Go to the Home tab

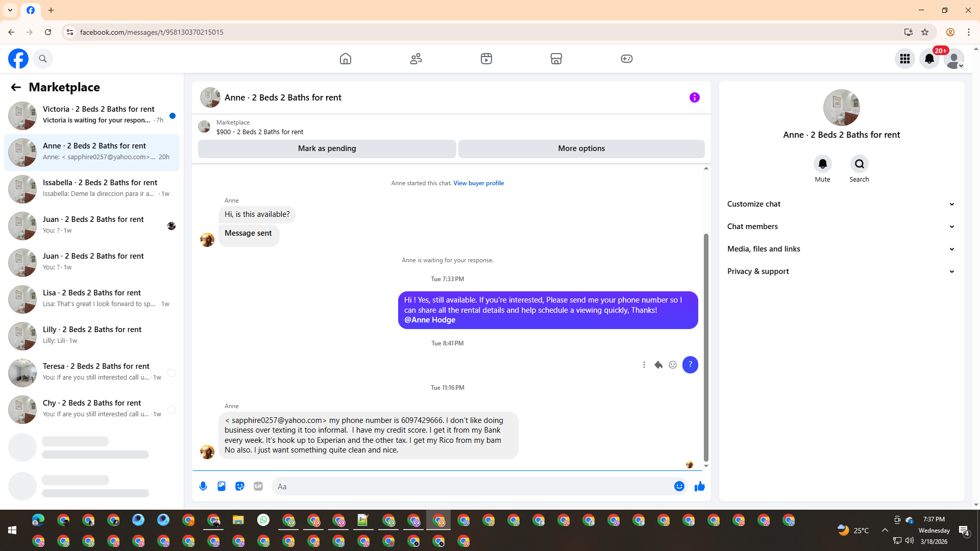click(x=346, y=59)
